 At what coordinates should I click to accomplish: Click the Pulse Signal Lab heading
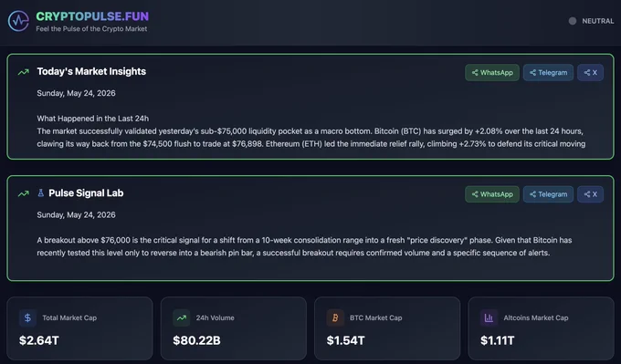86,193
